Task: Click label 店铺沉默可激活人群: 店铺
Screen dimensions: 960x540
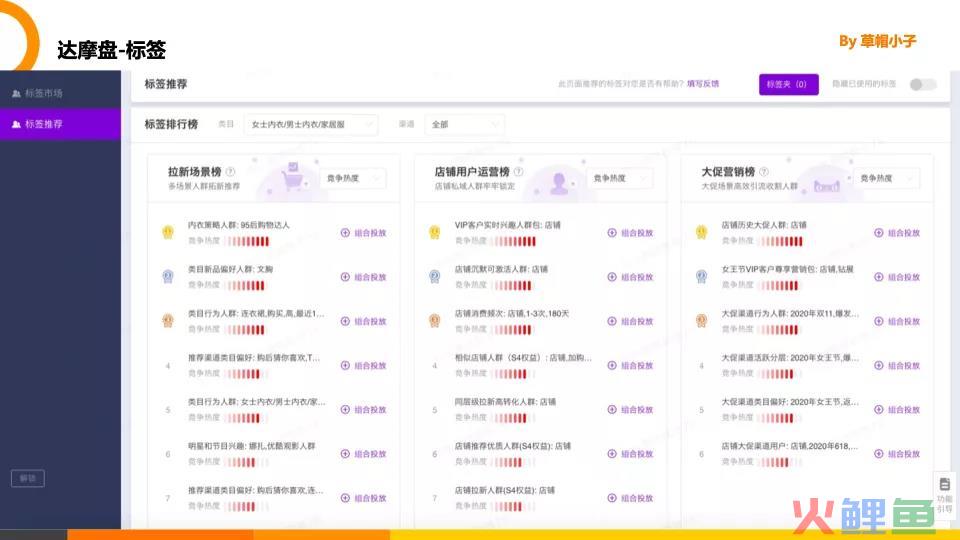Action: pos(501,269)
